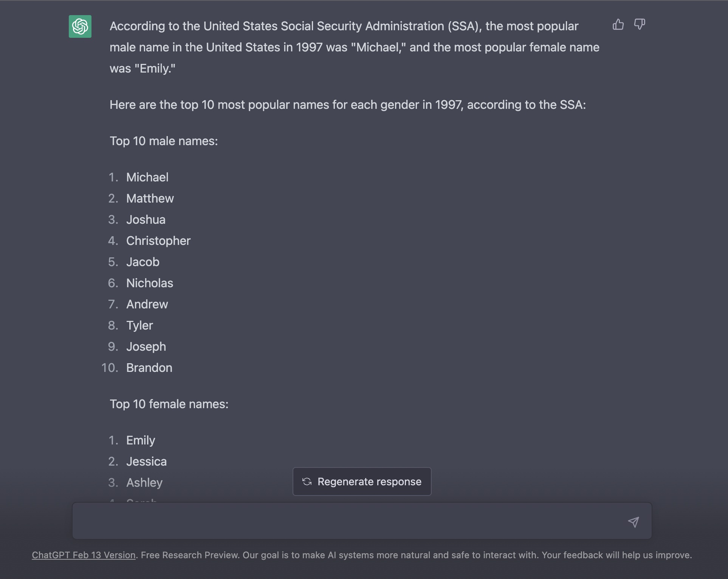Click the Regenerate response button label
The width and height of the screenshot is (728, 579).
coord(369,481)
